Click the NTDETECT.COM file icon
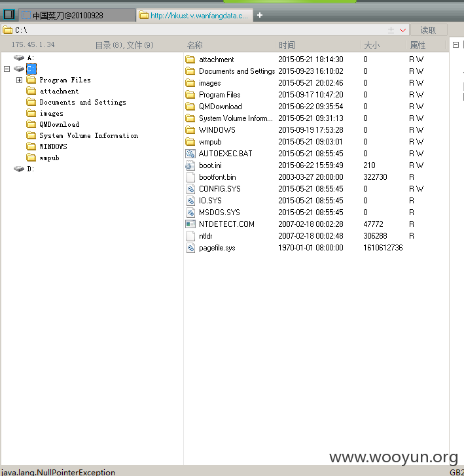The width and height of the screenshot is (464, 476). (190, 224)
